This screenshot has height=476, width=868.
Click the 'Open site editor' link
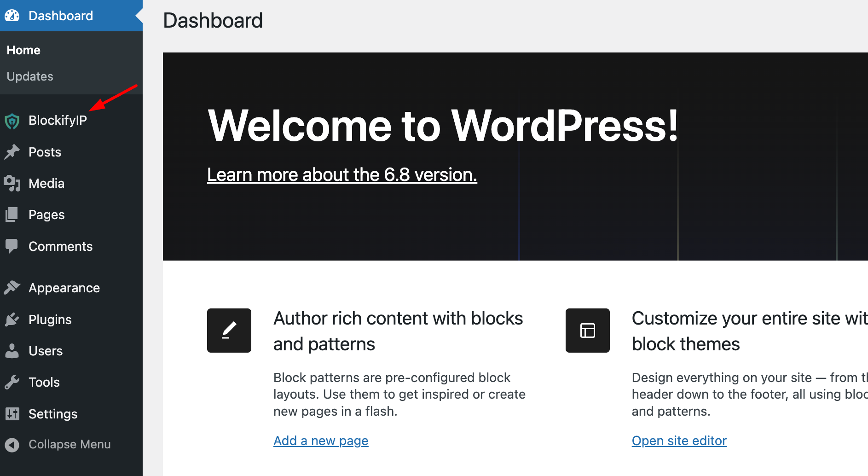679,441
